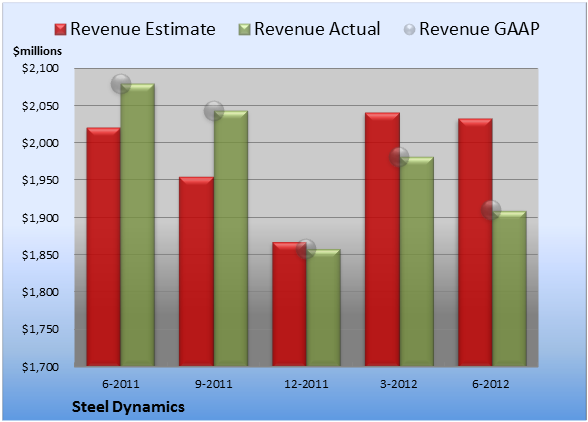Select the "Revenue GAAP" legend label
The image size is (588, 422).
click(479, 29)
